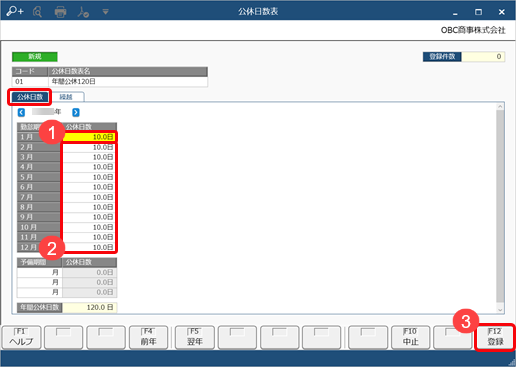Click the green 新規 status label
Image resolution: width=516 pixels, height=367 pixels.
(35, 57)
